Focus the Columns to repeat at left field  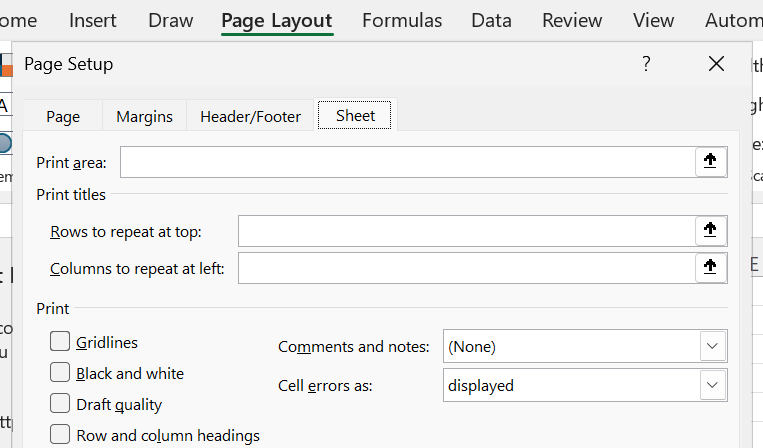(x=465, y=268)
